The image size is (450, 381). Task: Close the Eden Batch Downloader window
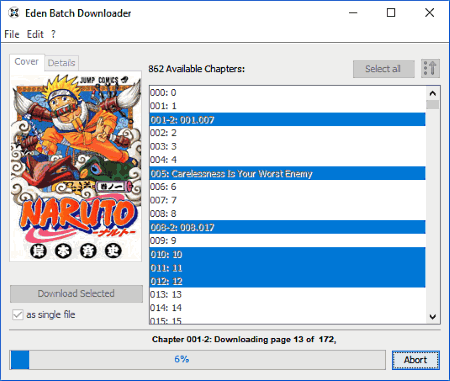pos(429,13)
